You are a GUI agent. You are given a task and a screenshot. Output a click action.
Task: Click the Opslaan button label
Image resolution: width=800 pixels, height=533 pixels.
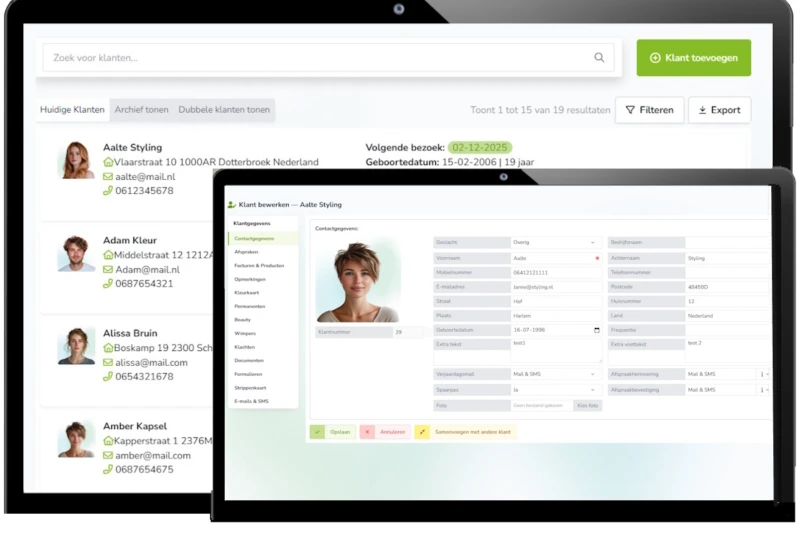pos(340,432)
